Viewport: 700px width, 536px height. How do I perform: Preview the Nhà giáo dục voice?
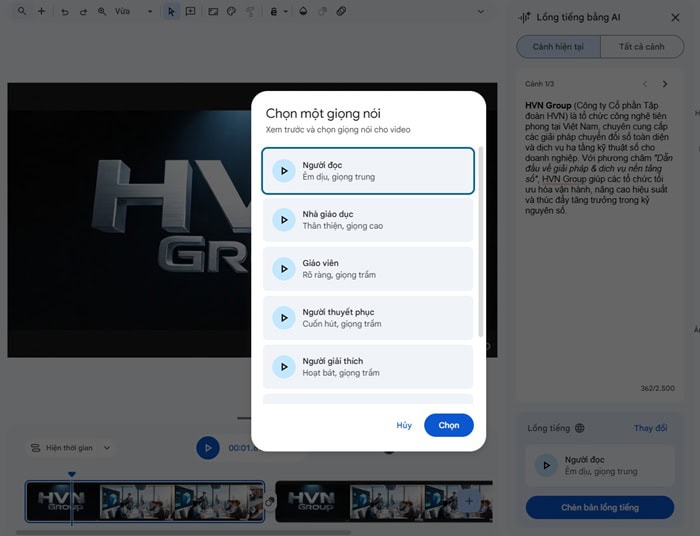[x=284, y=219]
